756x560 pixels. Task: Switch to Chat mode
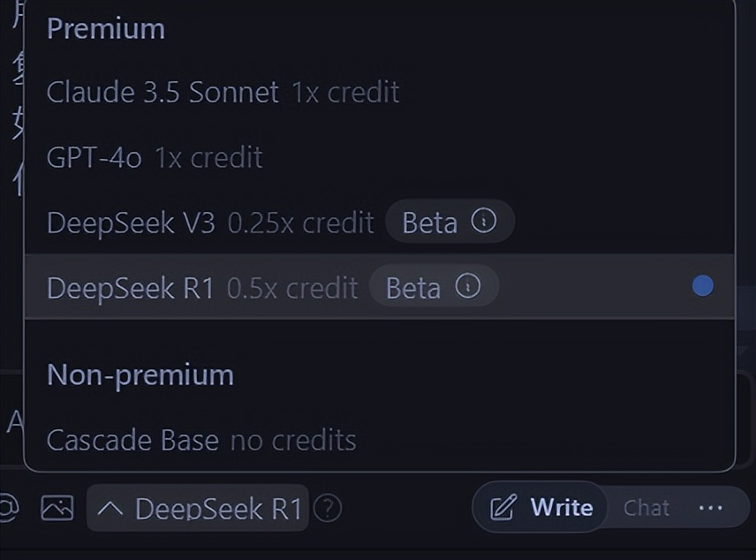click(646, 508)
